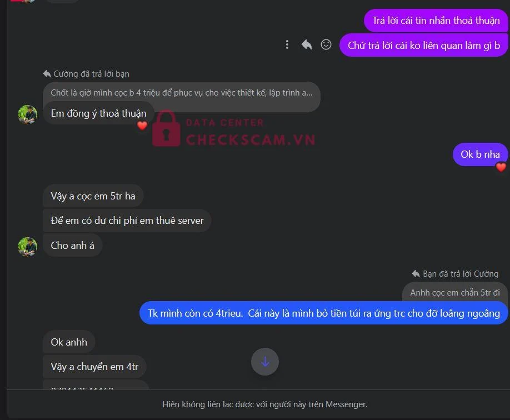Open Cường's avatar beside "Cho anh á"

pos(28,247)
